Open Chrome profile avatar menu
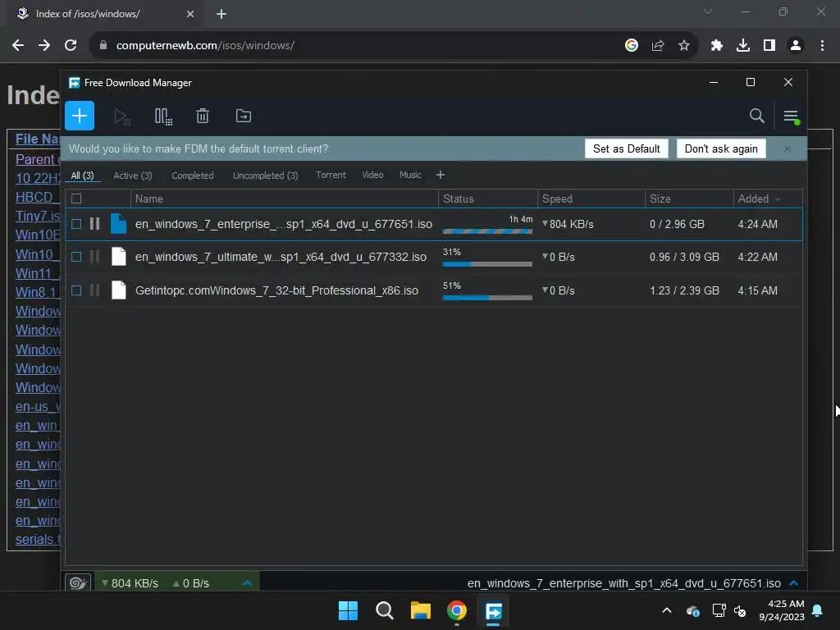840x630 pixels. (796, 46)
